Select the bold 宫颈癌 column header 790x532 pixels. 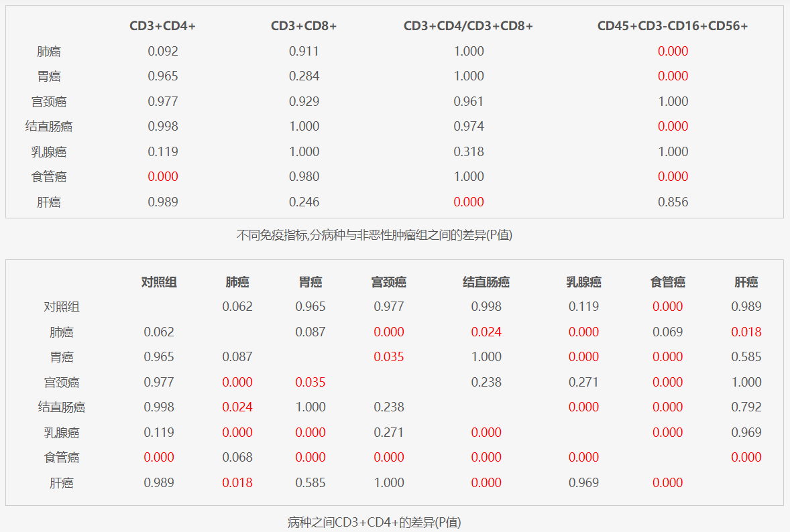click(389, 282)
